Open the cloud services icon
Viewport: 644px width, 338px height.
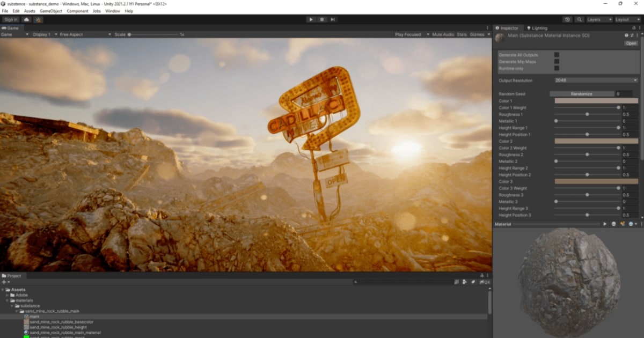tap(26, 19)
